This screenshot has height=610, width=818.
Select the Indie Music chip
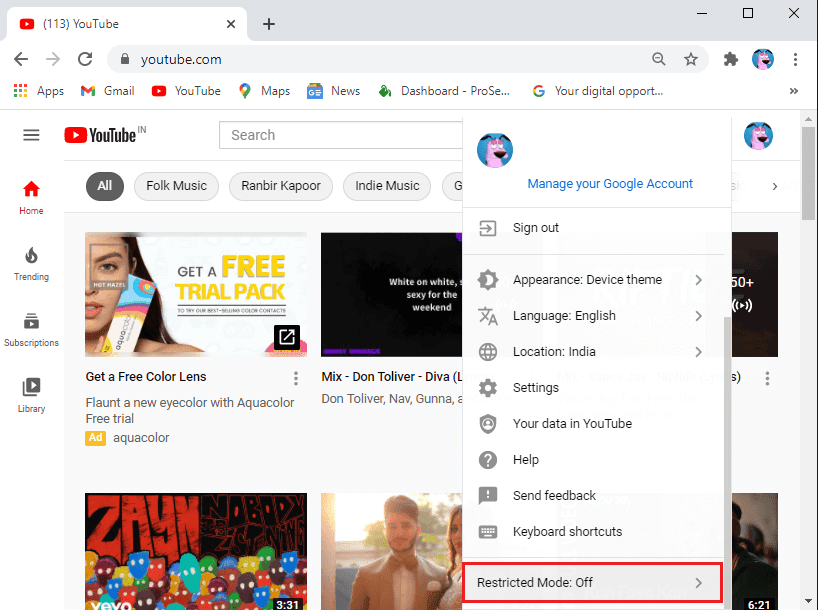[x=387, y=186]
